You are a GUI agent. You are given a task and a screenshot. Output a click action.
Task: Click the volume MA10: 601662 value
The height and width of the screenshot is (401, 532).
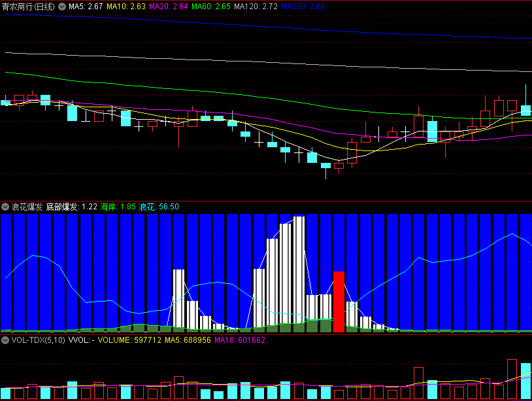click(240, 340)
